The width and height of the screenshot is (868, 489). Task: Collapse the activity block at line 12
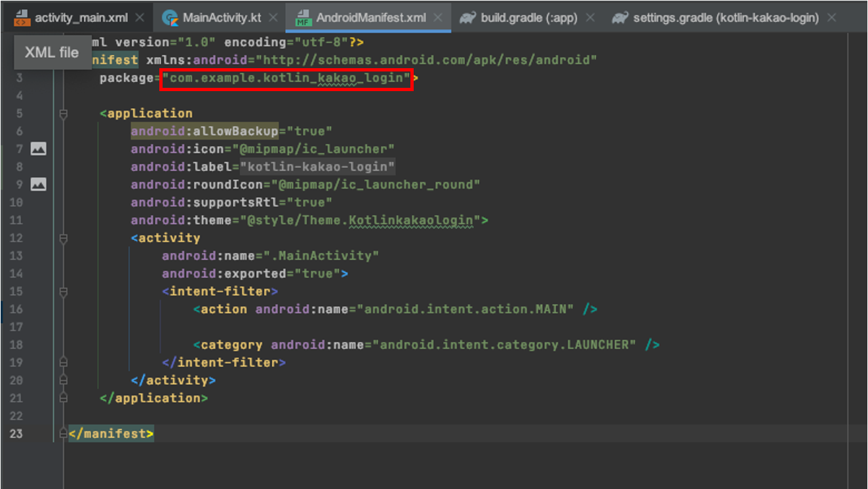point(64,238)
